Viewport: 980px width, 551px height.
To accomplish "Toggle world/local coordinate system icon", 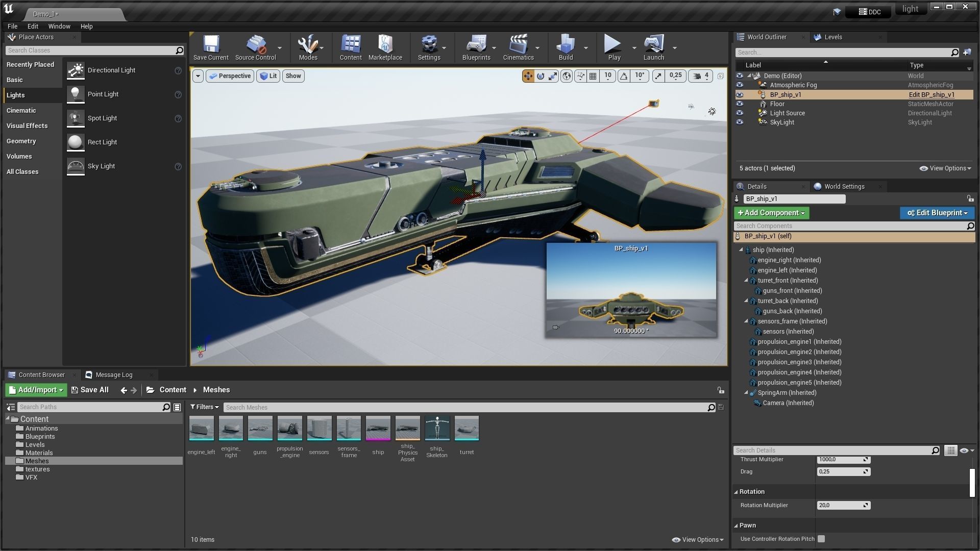I will [x=567, y=76].
